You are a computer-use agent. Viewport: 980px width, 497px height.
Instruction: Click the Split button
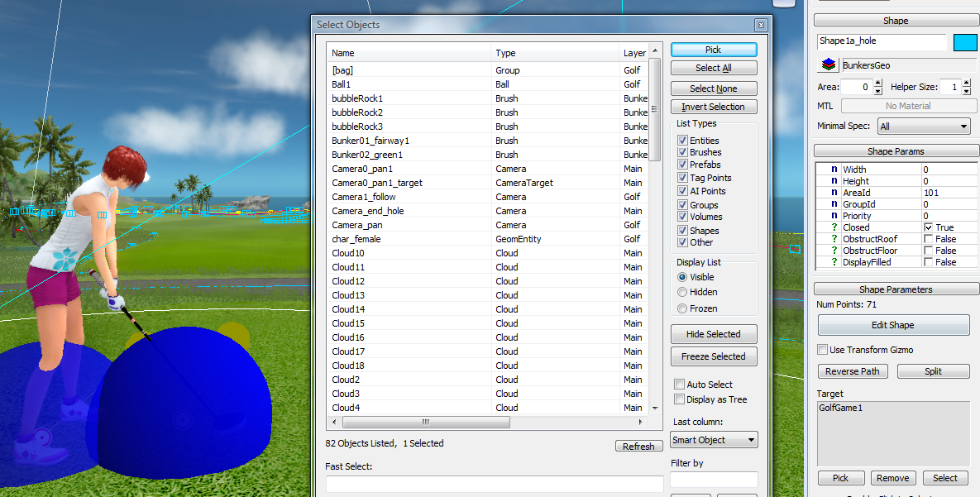pyautogui.click(x=933, y=371)
